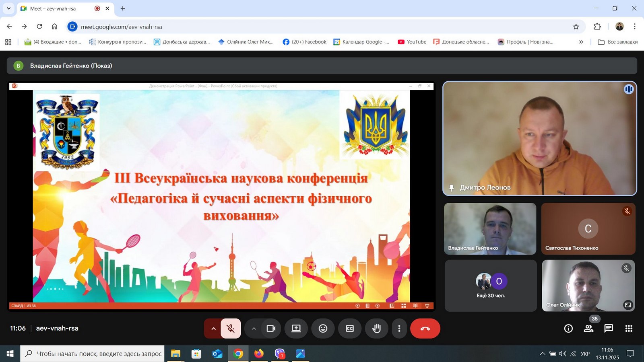
Task: Click the raise hand icon
Action: [376, 329]
